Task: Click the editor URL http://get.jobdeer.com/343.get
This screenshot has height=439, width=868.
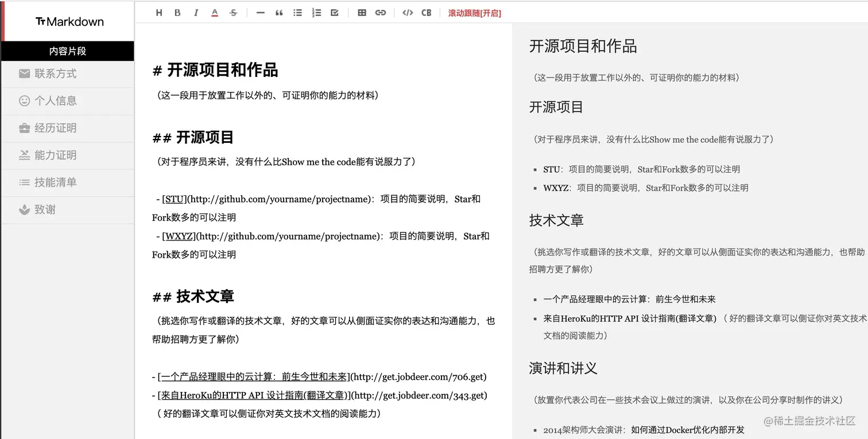Action: point(418,395)
